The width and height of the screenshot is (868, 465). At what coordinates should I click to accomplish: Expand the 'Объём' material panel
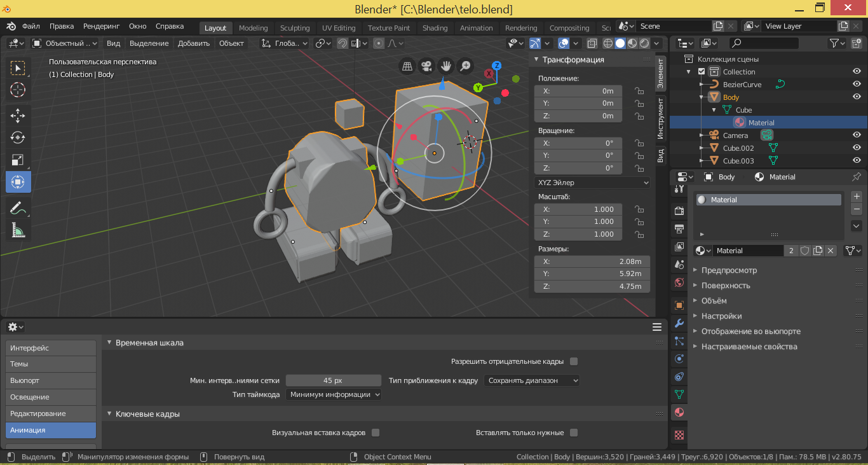(x=714, y=301)
